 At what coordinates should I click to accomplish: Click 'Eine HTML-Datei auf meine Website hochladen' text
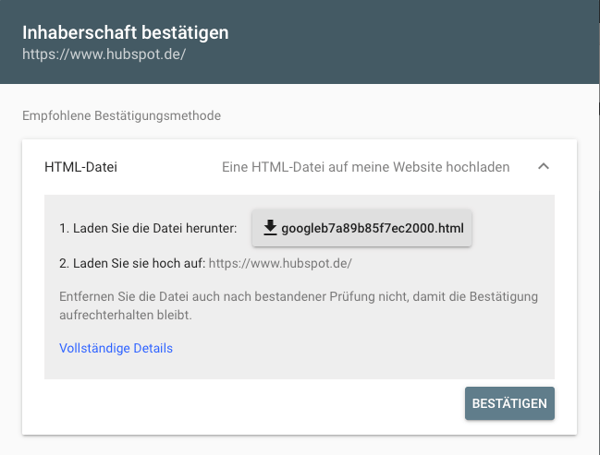366,167
